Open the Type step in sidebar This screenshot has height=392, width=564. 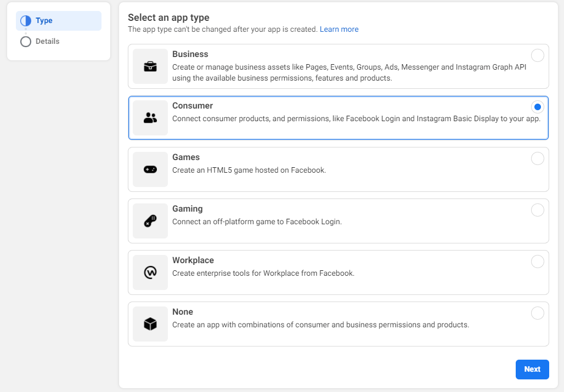(x=59, y=21)
